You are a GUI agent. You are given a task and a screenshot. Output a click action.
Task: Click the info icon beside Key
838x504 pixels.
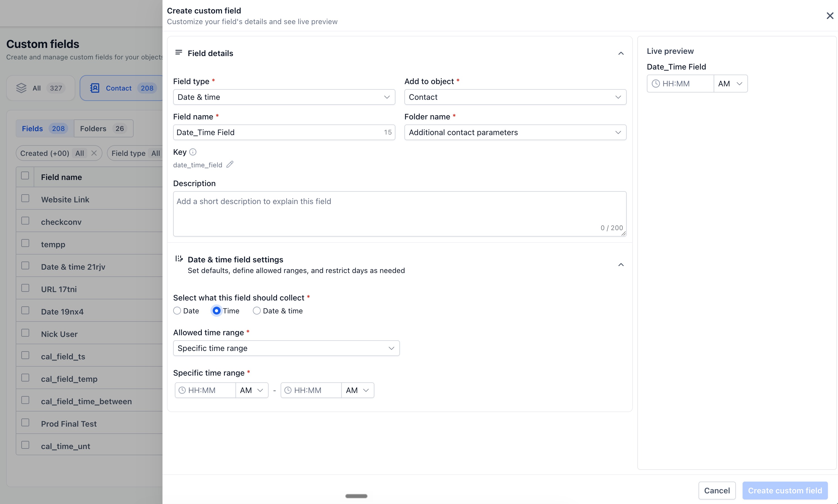click(193, 152)
